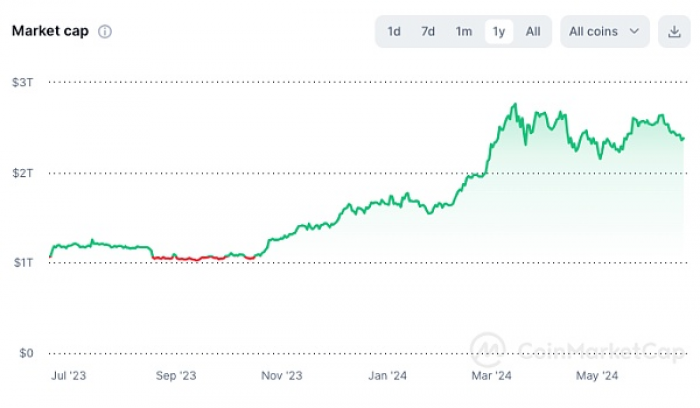Expand the All coins chevron arrow
This screenshot has width=700, height=408.
click(x=634, y=31)
